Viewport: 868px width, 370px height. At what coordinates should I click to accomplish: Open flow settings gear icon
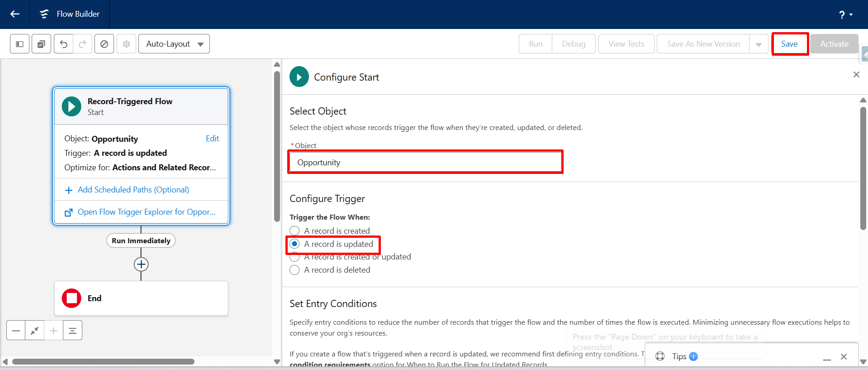click(x=126, y=44)
